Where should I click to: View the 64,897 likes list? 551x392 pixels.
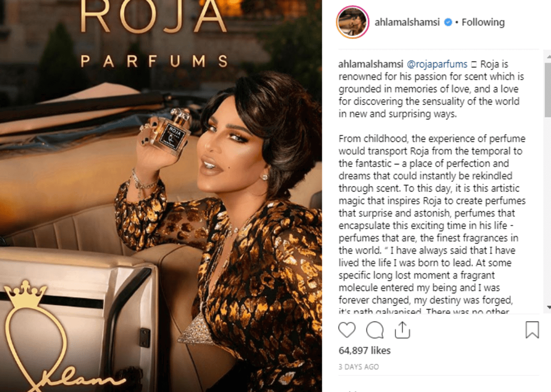[365, 351]
